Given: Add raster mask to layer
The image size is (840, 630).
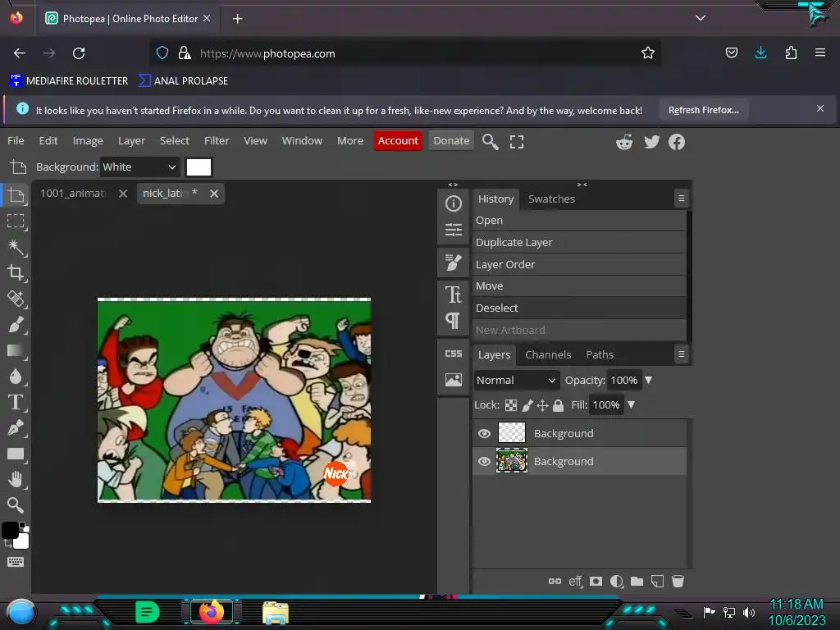Looking at the screenshot, I should pyautogui.click(x=596, y=582).
